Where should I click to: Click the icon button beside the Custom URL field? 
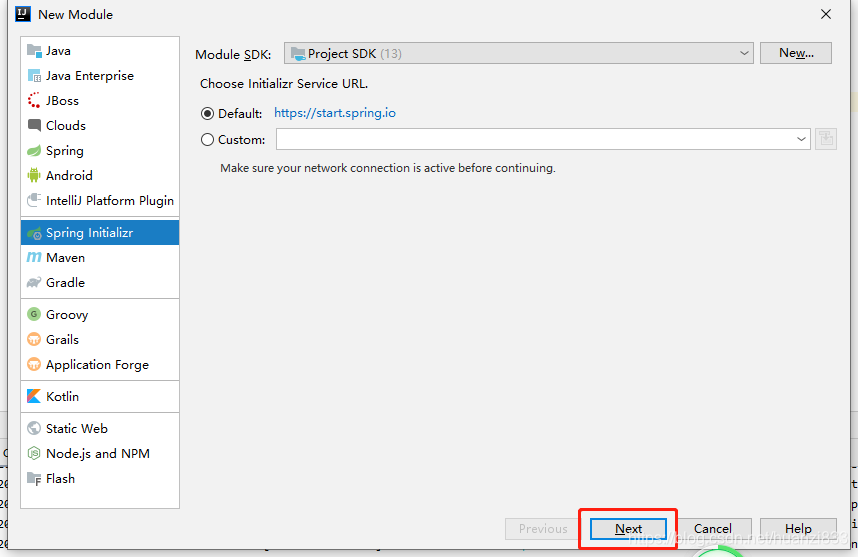826,139
